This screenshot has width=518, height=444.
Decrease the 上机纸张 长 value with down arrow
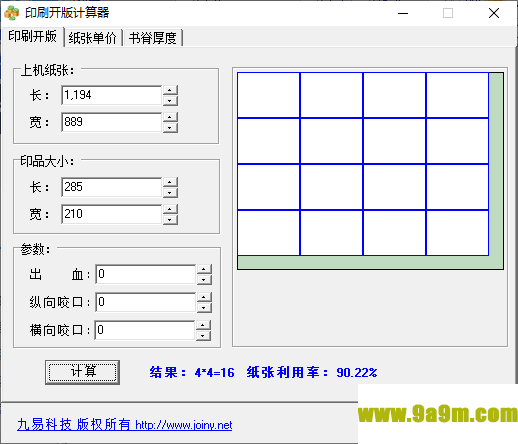coord(170,101)
